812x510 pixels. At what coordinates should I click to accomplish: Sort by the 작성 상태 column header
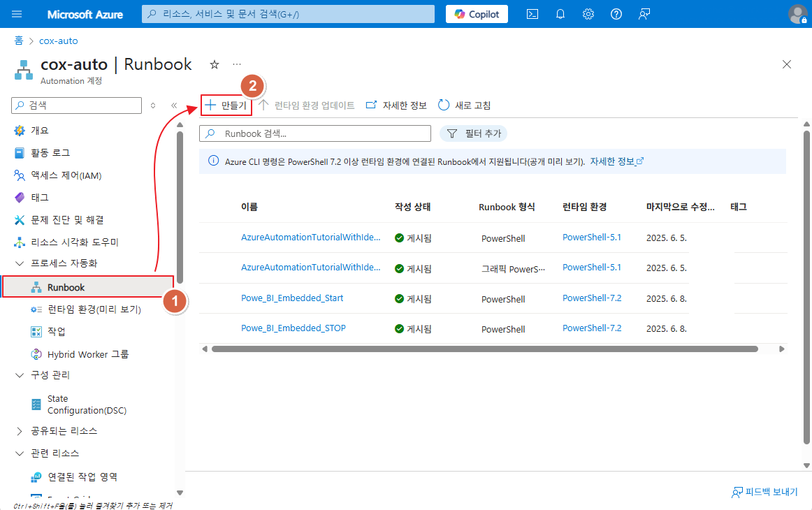point(412,207)
